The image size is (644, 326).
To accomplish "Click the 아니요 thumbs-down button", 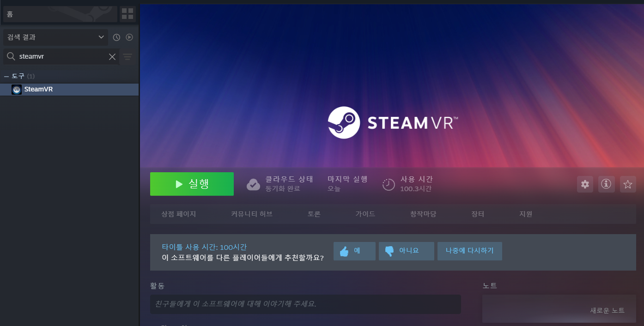I will tap(407, 251).
